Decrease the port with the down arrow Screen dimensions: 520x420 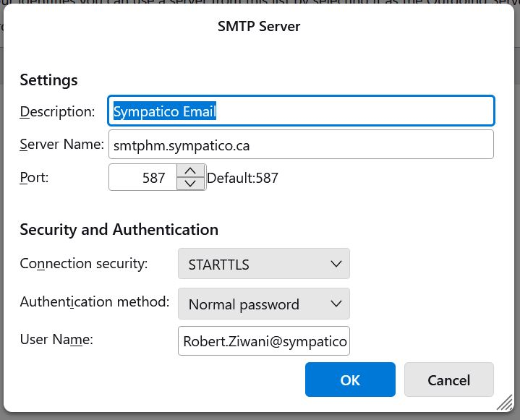pyautogui.click(x=190, y=184)
